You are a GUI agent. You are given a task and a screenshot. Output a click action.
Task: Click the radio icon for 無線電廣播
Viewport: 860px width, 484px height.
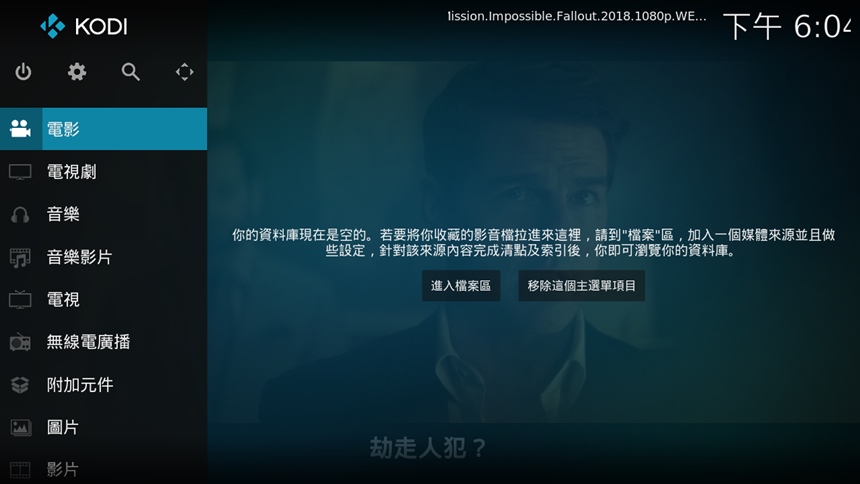(20, 342)
